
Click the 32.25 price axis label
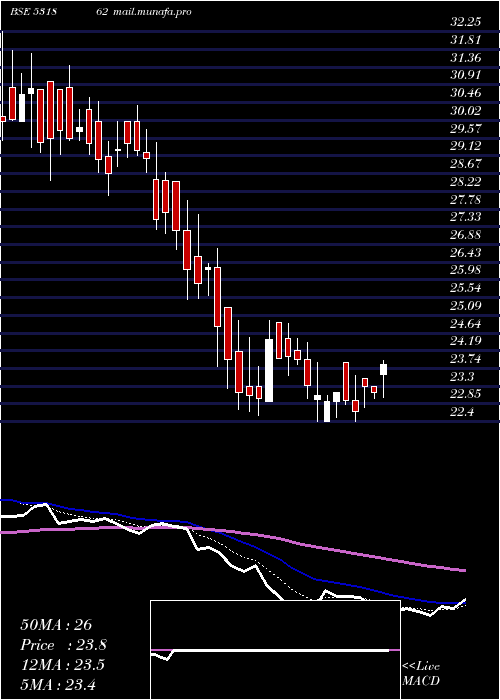pyautogui.click(x=466, y=22)
